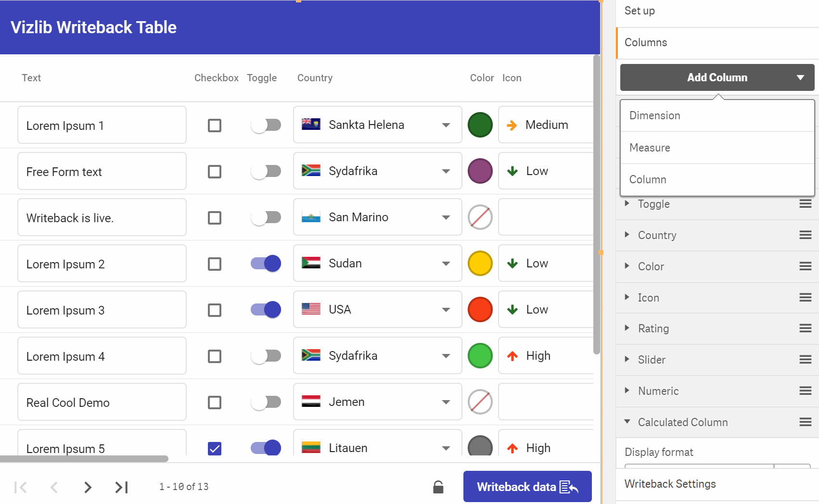Click yellow color swatch for Lorem Ipsum 2
Image resolution: width=819 pixels, height=504 pixels.
[480, 264]
